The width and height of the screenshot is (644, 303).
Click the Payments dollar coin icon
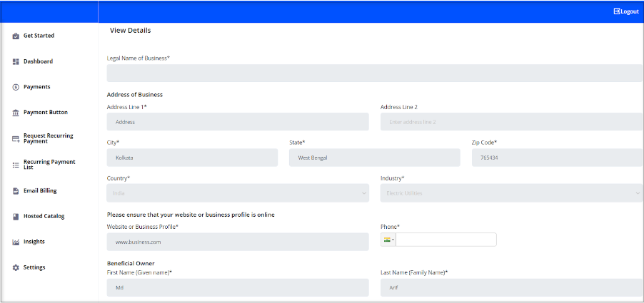[16, 87]
